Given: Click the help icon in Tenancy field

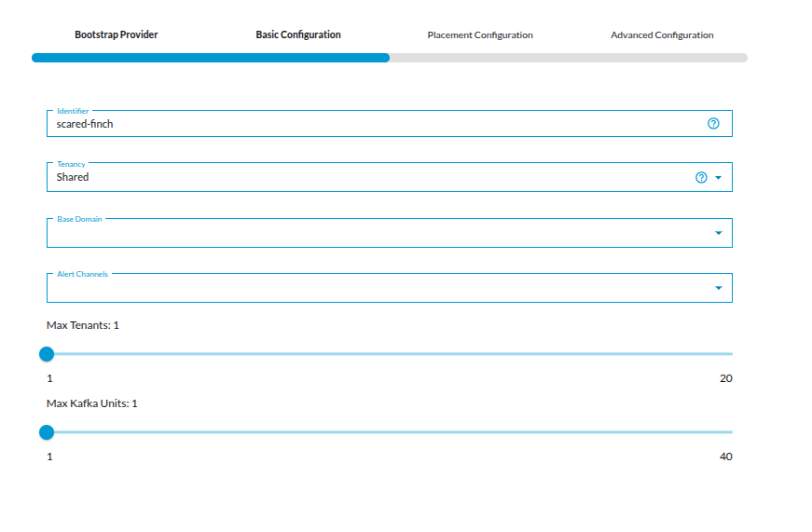Looking at the screenshot, I should tap(701, 178).
